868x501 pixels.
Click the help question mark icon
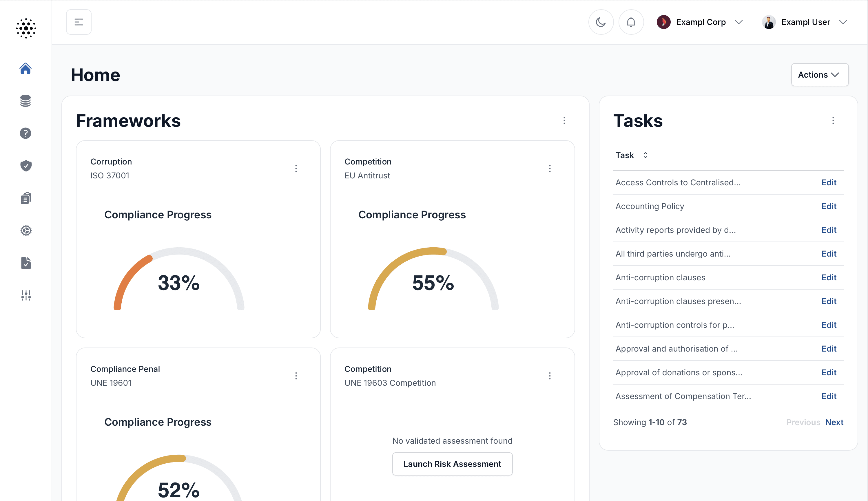coord(26,133)
